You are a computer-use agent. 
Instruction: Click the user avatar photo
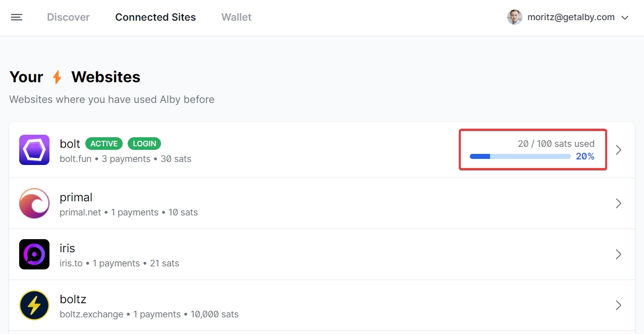pos(514,17)
